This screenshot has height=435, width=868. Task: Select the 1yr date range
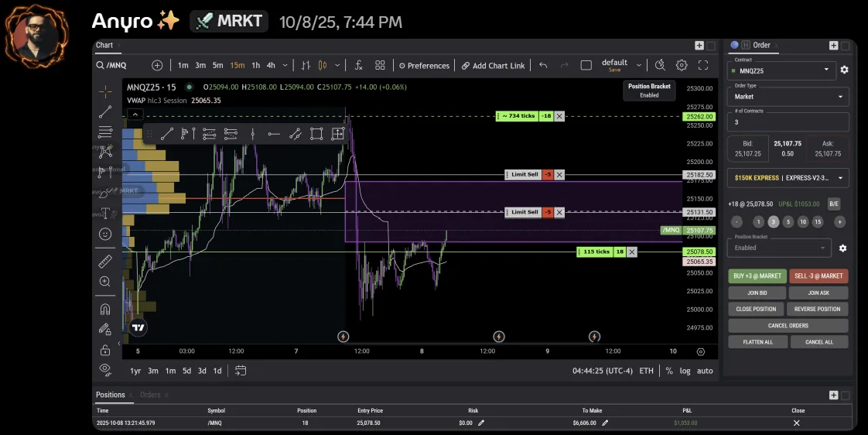(x=135, y=371)
